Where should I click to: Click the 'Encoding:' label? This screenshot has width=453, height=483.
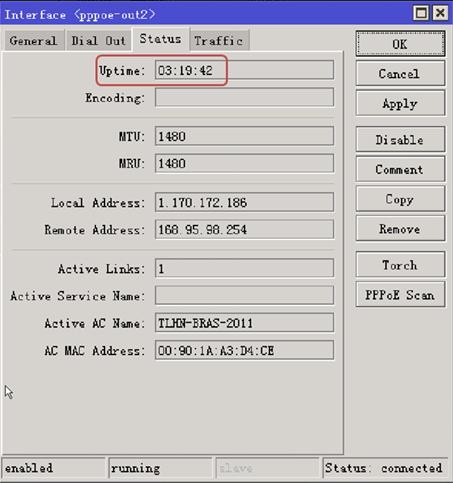click(115, 98)
